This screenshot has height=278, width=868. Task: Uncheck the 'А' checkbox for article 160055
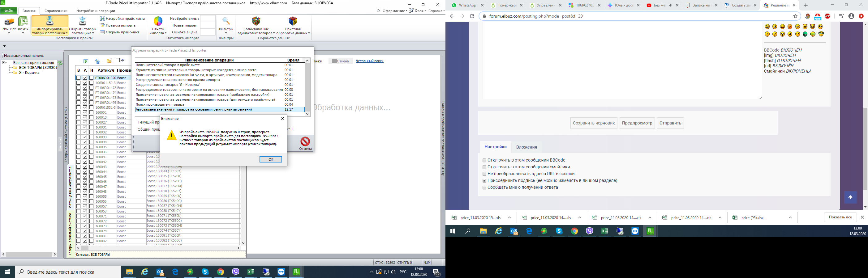click(85, 196)
